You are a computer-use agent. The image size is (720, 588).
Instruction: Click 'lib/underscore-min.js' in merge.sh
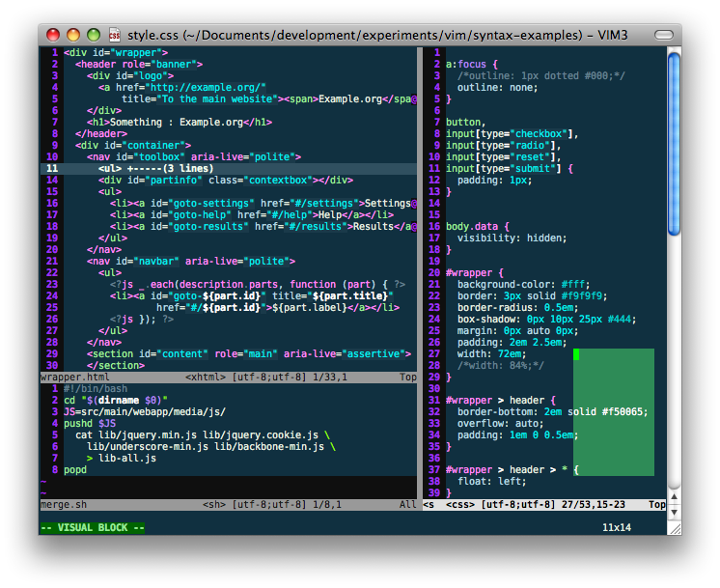point(148,446)
